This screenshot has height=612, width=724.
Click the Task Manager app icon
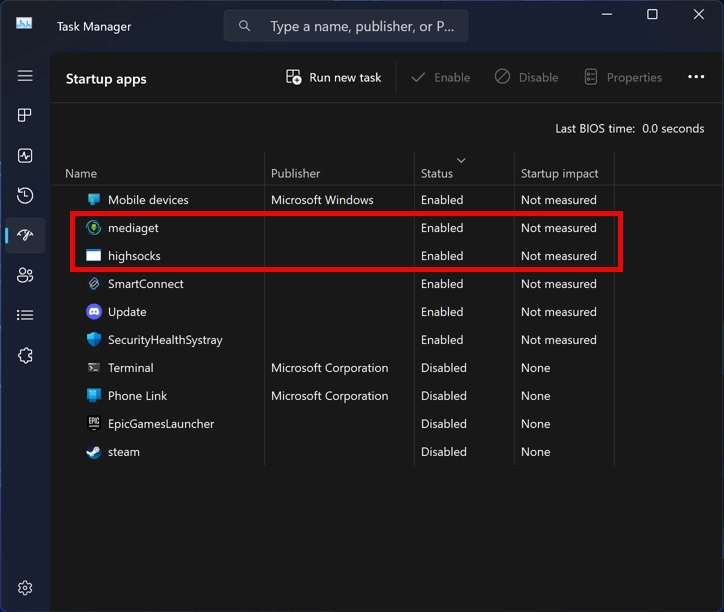(x=24, y=23)
